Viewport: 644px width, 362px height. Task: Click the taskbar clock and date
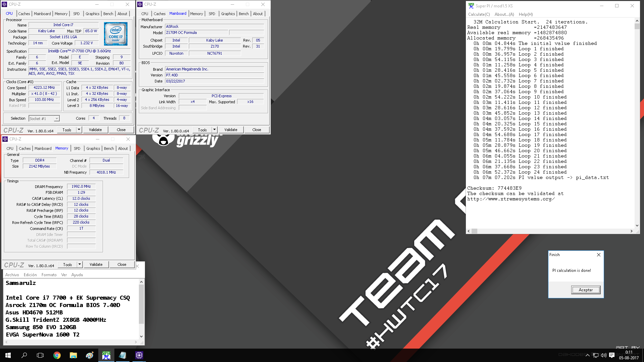click(629, 355)
